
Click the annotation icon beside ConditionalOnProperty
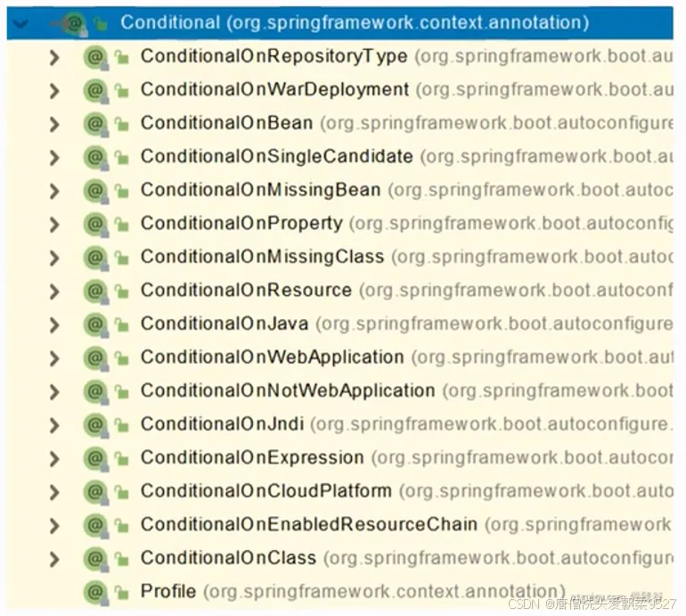[94, 223]
